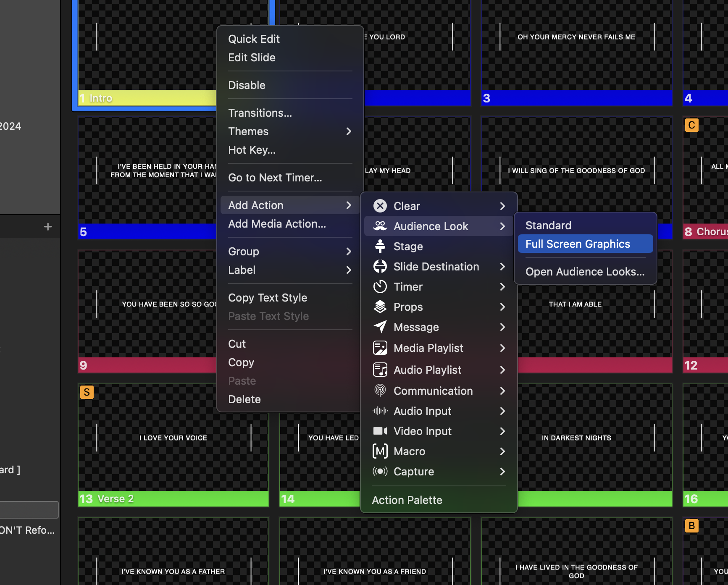
Task: Choose Cut from context menu
Action: point(290,344)
